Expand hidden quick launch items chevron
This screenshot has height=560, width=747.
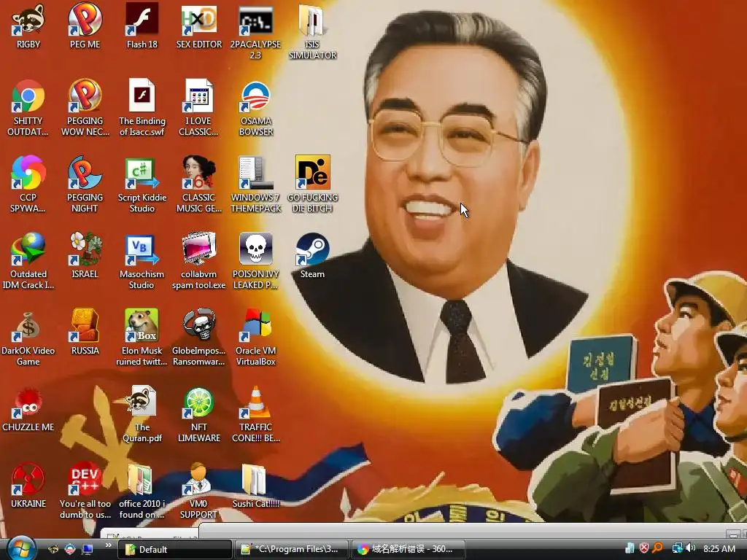coord(108,545)
